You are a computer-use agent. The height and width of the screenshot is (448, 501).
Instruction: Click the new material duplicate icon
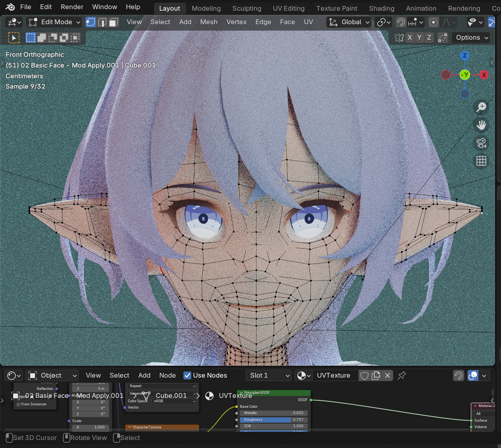click(x=376, y=376)
